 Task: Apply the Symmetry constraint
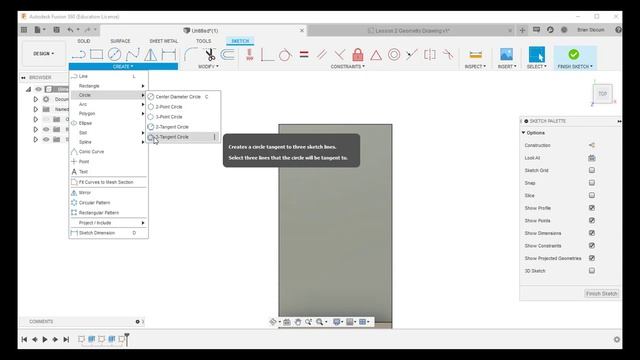point(430,54)
